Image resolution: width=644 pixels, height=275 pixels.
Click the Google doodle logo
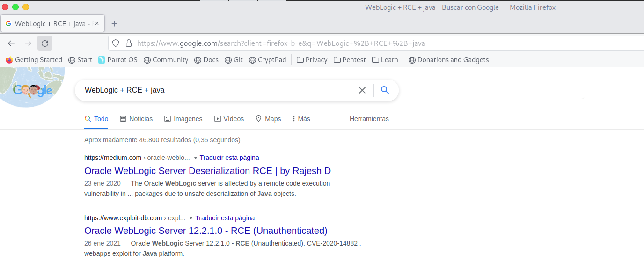[33, 90]
